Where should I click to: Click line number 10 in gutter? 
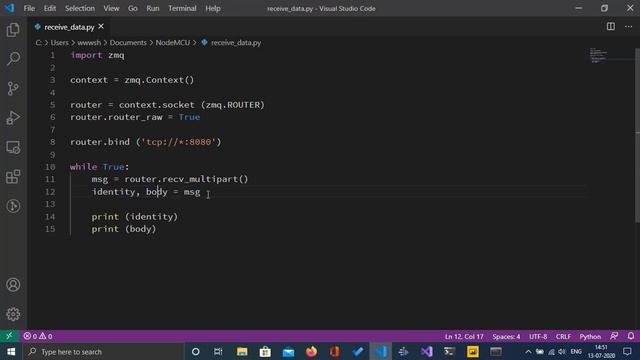tap(50, 167)
